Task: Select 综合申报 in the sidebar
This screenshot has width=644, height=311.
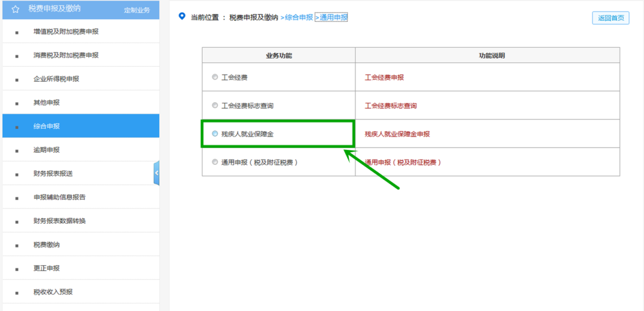Action: [x=81, y=126]
